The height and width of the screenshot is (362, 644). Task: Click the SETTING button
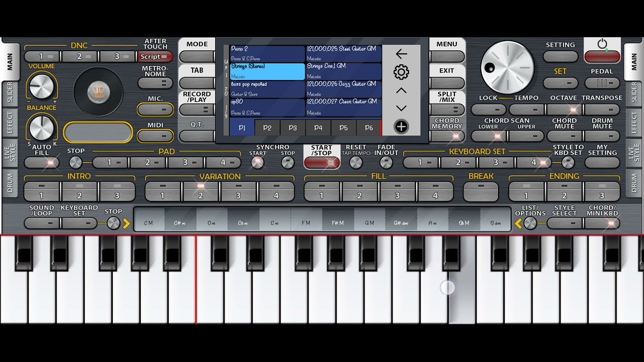[x=560, y=57]
